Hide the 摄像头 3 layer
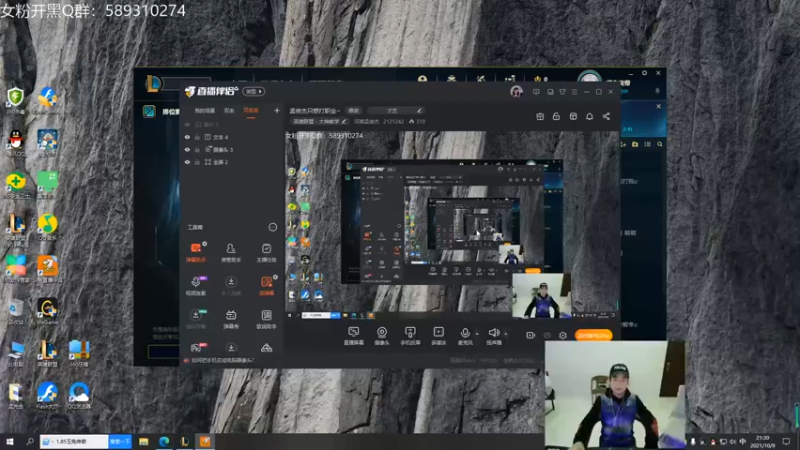The height and width of the screenshot is (450, 800). pyautogui.click(x=187, y=149)
